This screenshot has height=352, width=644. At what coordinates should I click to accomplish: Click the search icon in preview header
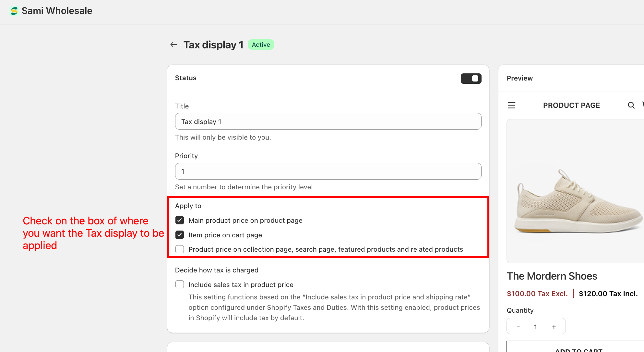point(631,105)
